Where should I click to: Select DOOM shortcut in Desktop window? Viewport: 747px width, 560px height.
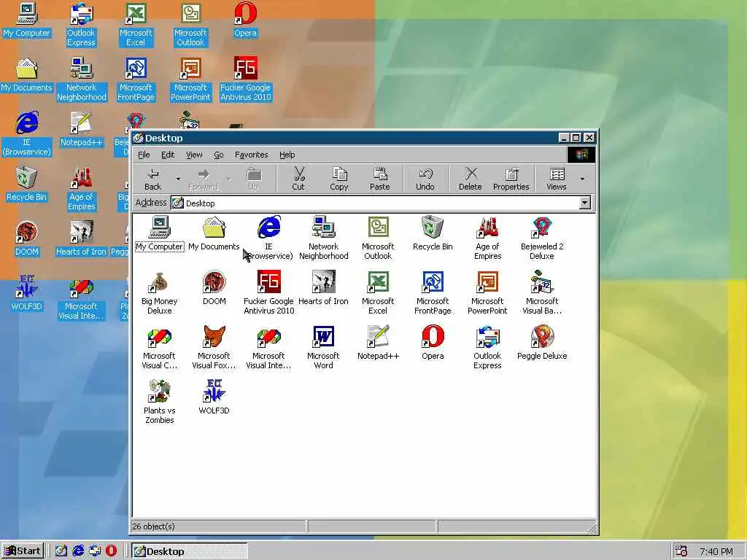tap(214, 288)
